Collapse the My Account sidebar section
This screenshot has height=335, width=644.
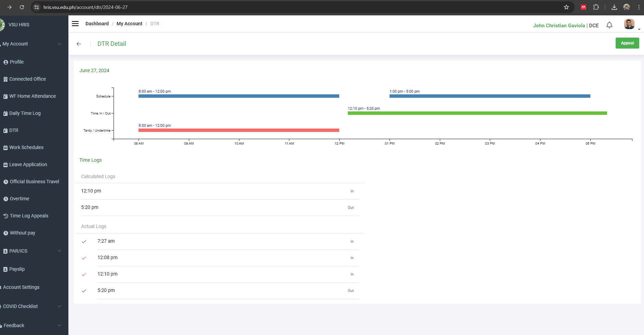point(60,44)
